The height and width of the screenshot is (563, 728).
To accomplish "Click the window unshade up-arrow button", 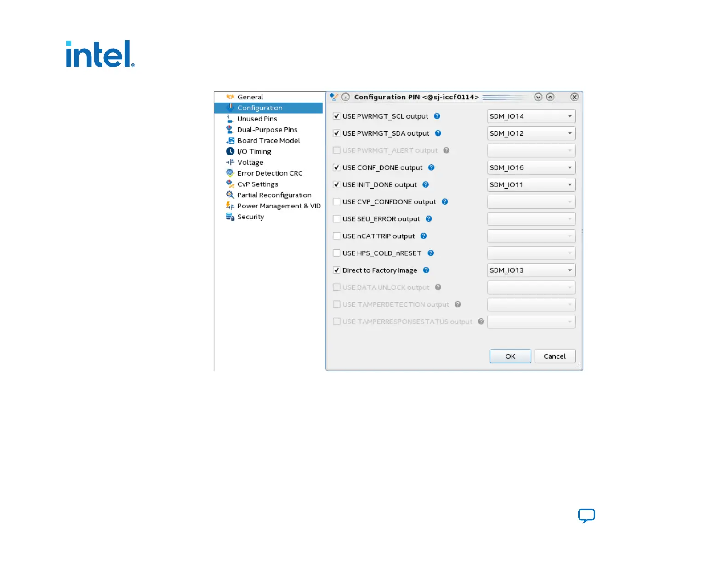I will coord(550,97).
